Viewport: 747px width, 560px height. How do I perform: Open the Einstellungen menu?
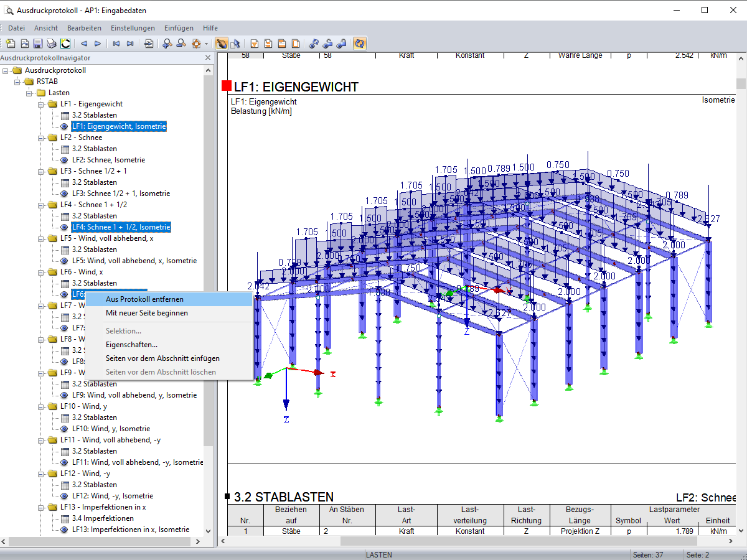(133, 28)
